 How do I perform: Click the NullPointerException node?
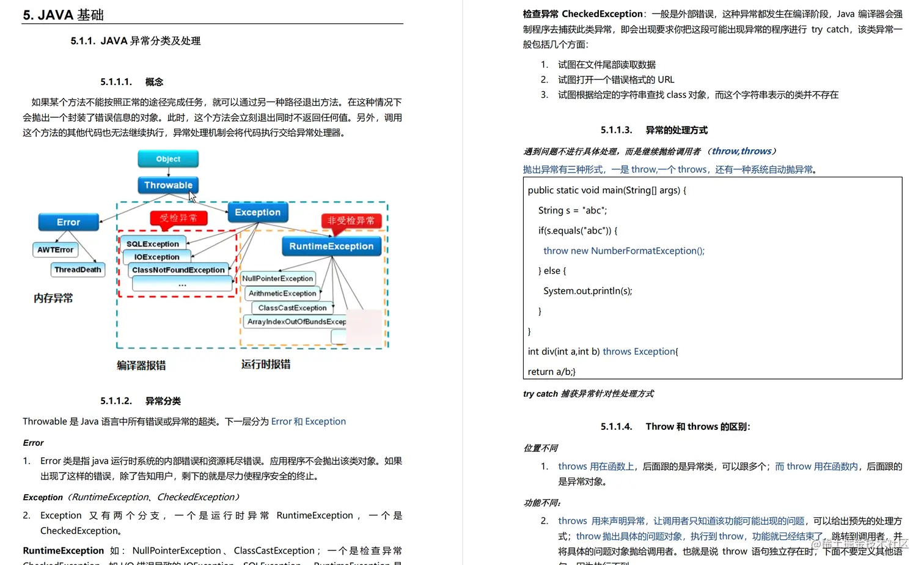click(x=278, y=278)
